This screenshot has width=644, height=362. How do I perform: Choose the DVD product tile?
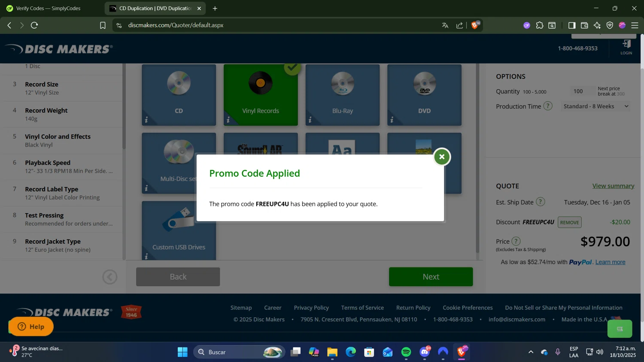pos(424,95)
